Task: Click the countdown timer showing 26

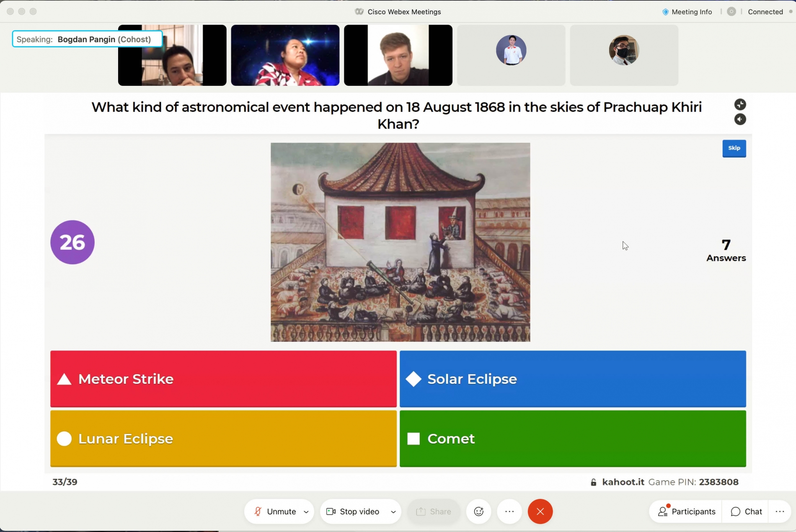Action: [x=72, y=242]
